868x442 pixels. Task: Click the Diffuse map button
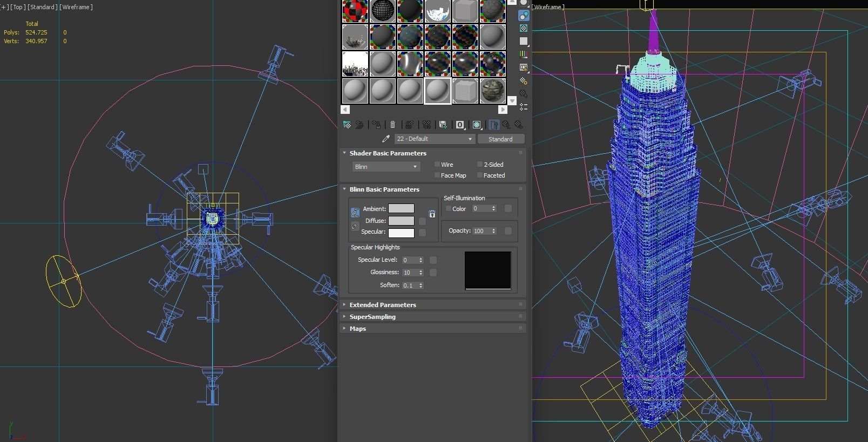click(x=423, y=221)
